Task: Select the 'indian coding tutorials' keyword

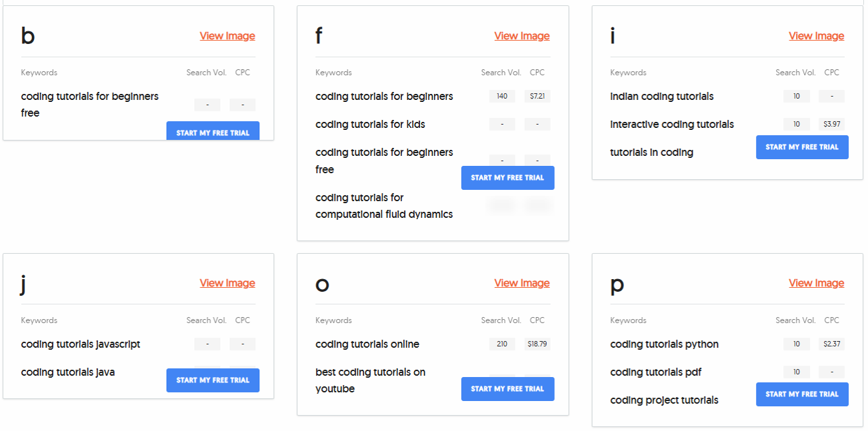Action: 661,97
